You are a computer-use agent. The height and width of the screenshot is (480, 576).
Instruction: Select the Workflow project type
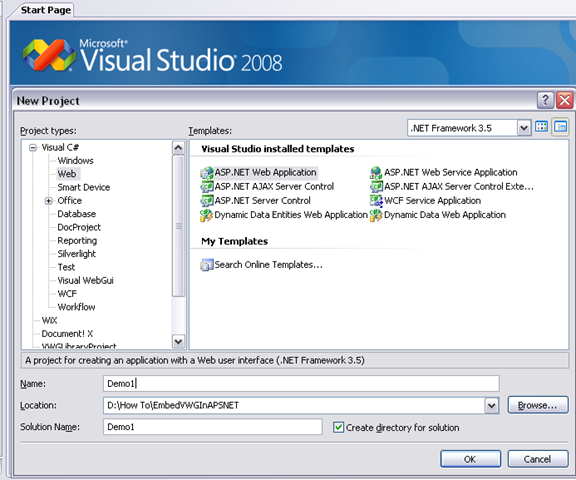pyautogui.click(x=76, y=307)
